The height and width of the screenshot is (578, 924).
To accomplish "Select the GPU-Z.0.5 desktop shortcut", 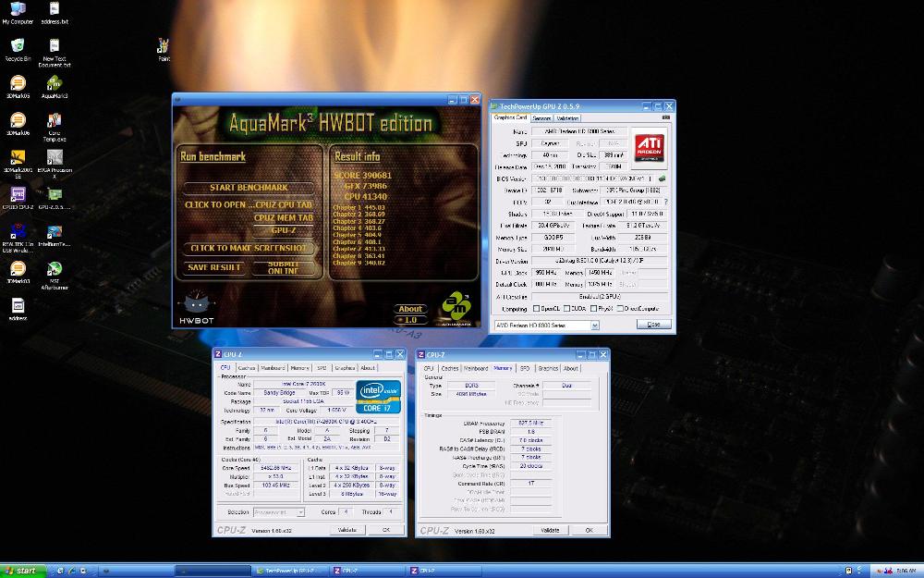I will click(x=55, y=198).
